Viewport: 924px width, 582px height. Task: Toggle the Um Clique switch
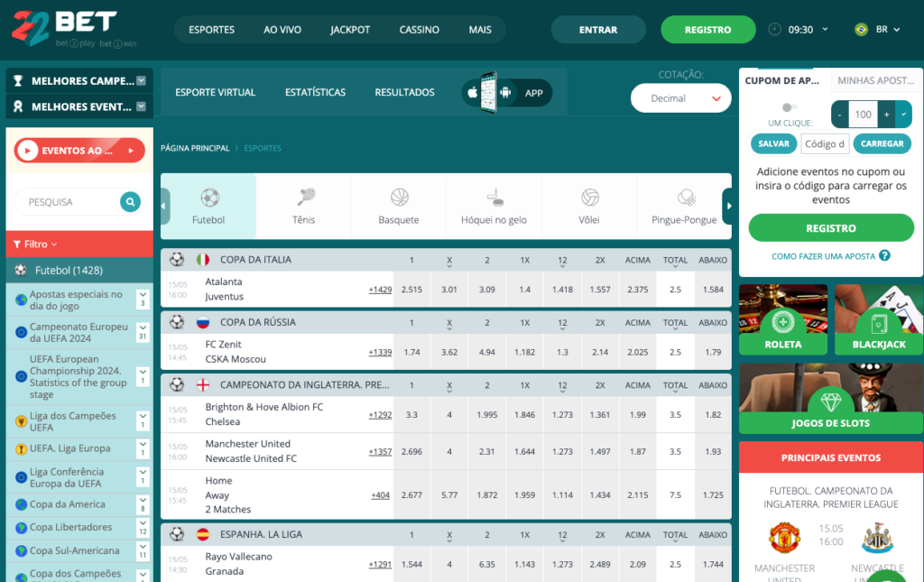789,107
